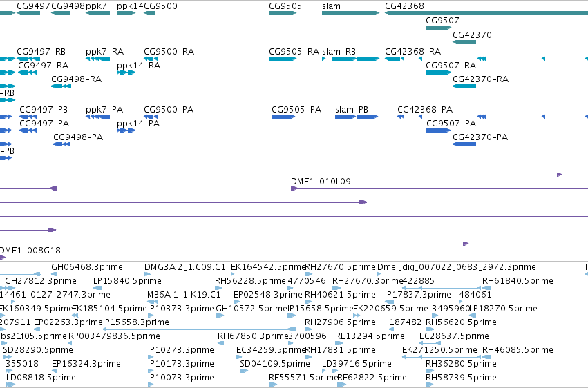Click transcript label CG9498-RA
This screenshot has width=588, height=388.
point(77,79)
